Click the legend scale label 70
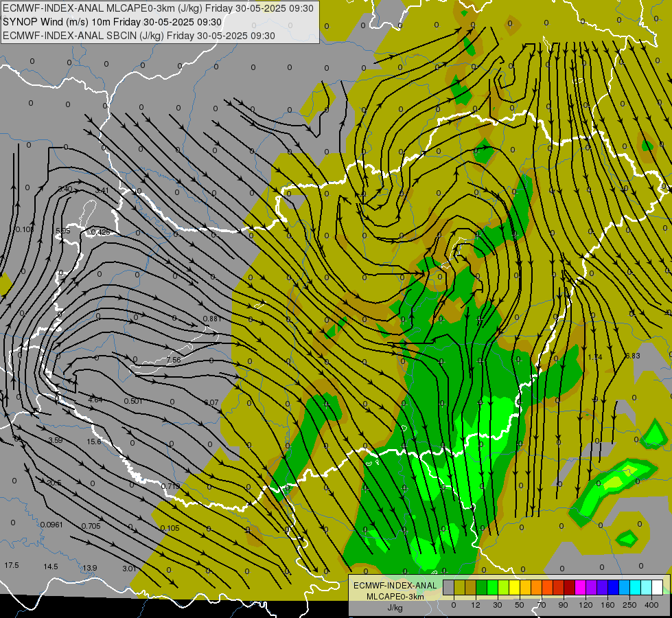The image size is (672, 618). point(542,605)
